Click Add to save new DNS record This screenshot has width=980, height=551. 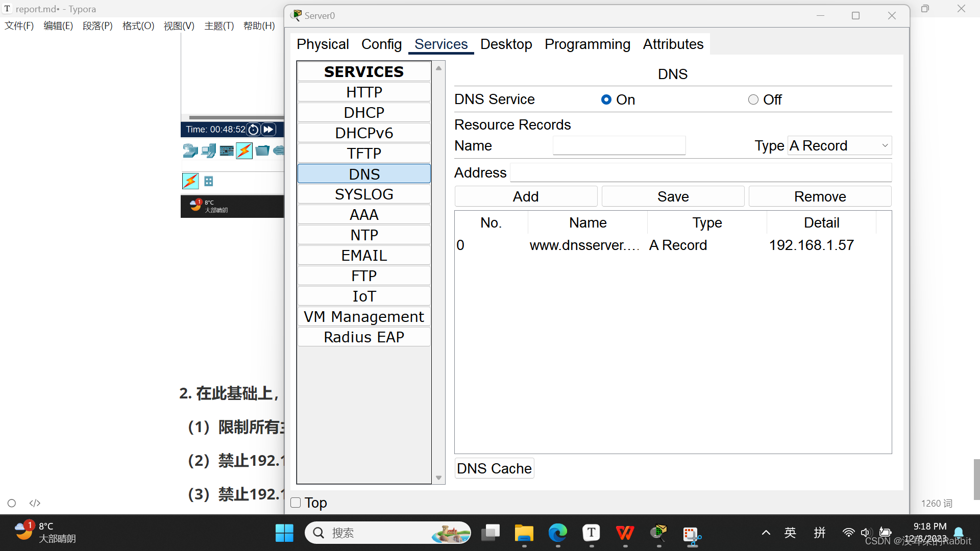pyautogui.click(x=525, y=196)
